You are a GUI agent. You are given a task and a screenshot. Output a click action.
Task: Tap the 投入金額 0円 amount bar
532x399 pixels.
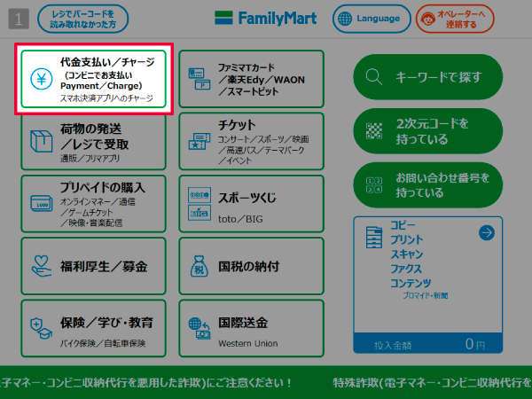pyautogui.click(x=428, y=343)
